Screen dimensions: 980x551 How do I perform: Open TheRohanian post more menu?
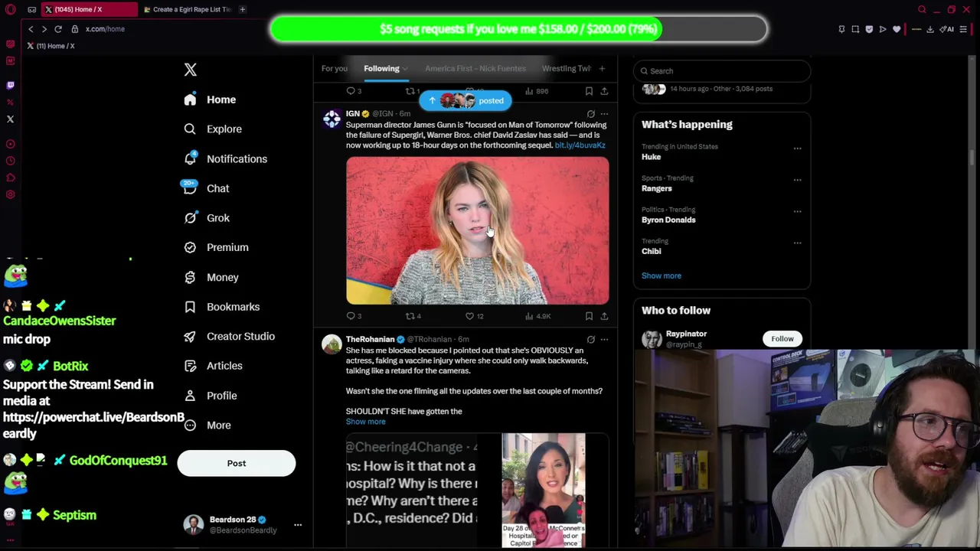pyautogui.click(x=604, y=339)
